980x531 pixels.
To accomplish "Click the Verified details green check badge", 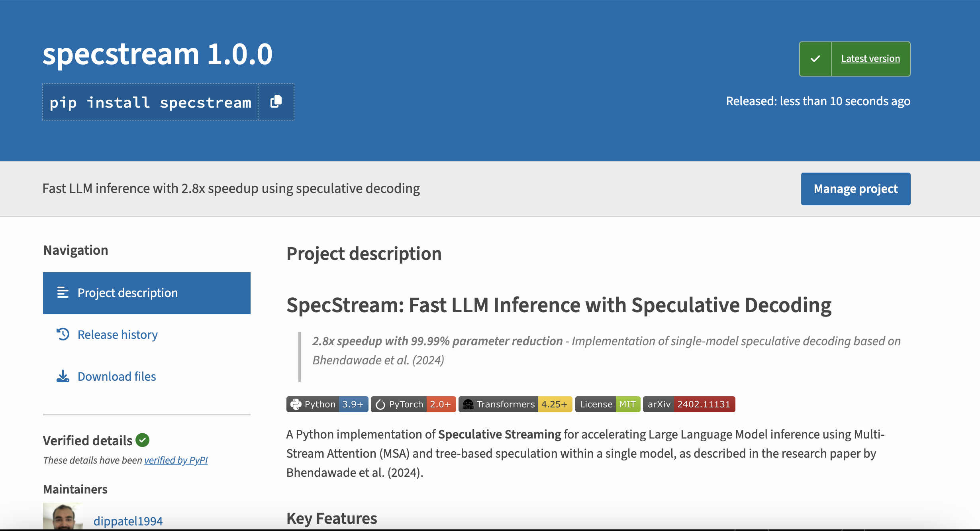I will coord(142,440).
